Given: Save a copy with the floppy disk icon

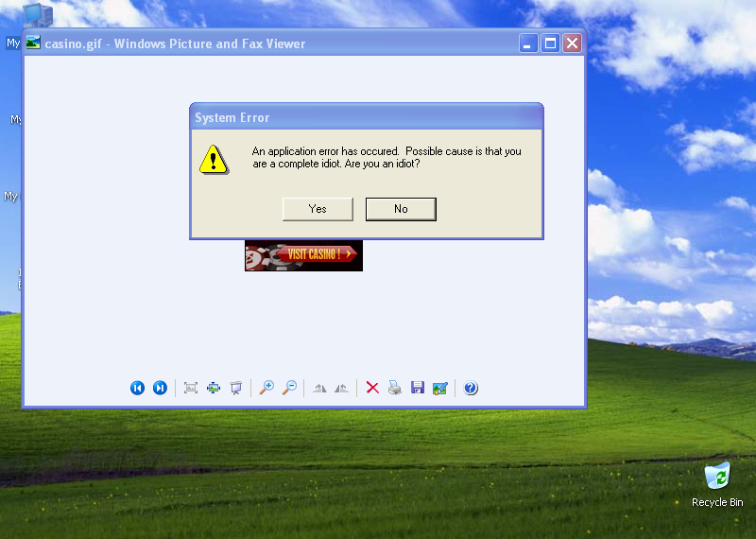Looking at the screenshot, I should (418, 388).
